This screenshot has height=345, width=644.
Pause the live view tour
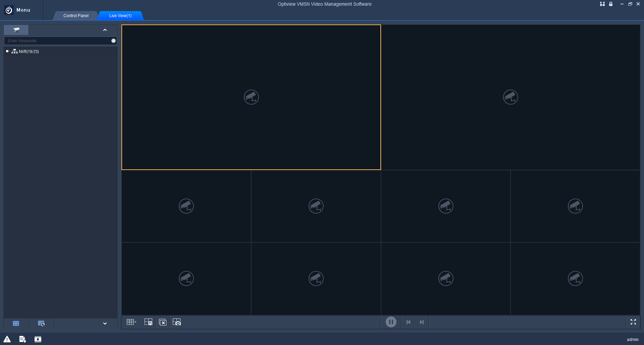point(391,322)
